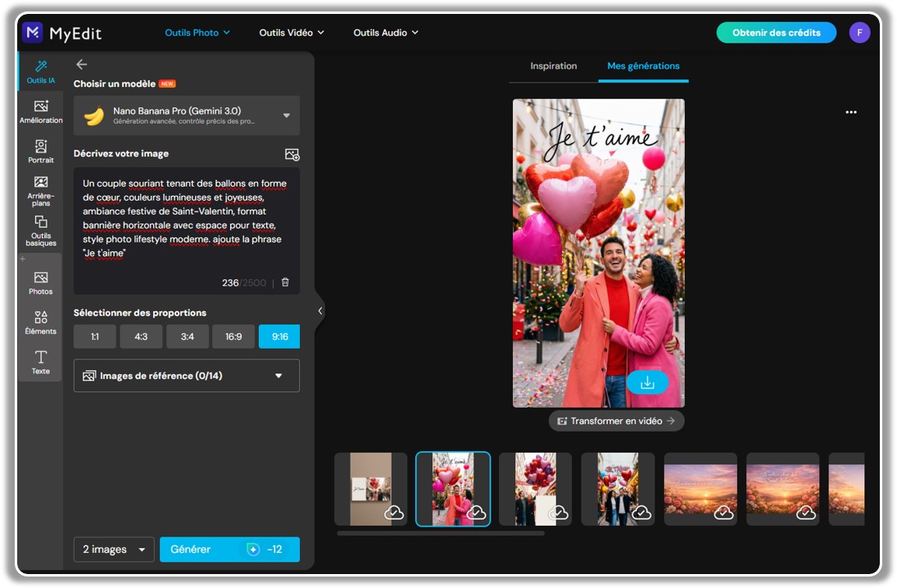Select the 16:9 proportion
Image resolution: width=897 pixels, height=588 pixels.
[x=233, y=337]
